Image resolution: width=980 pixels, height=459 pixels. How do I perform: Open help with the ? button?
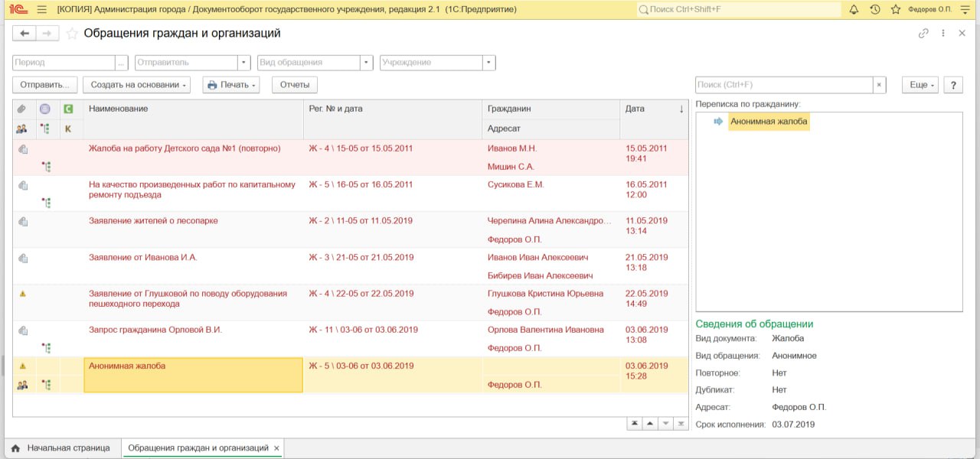(x=953, y=85)
